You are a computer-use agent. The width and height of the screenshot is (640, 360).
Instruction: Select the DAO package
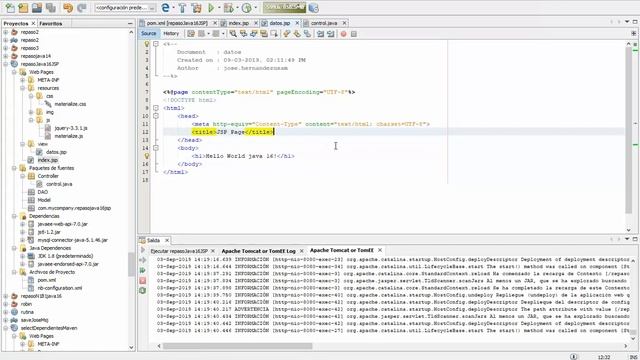[42, 192]
